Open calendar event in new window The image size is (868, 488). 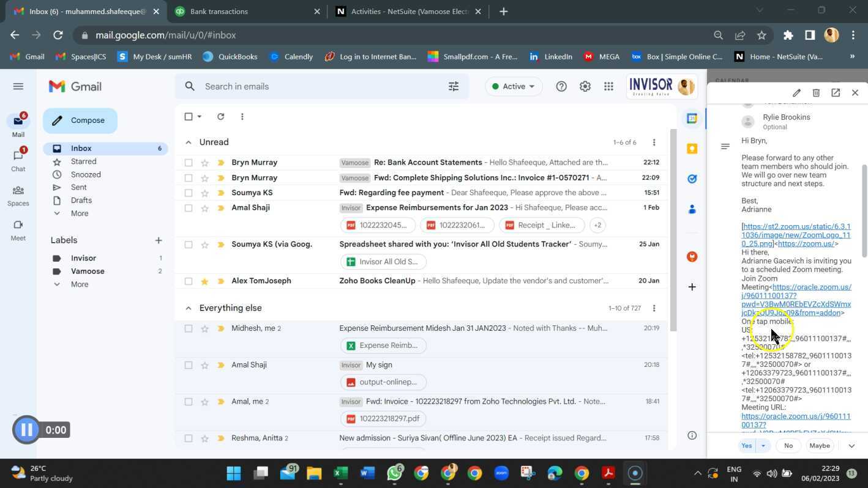pyautogui.click(x=836, y=93)
